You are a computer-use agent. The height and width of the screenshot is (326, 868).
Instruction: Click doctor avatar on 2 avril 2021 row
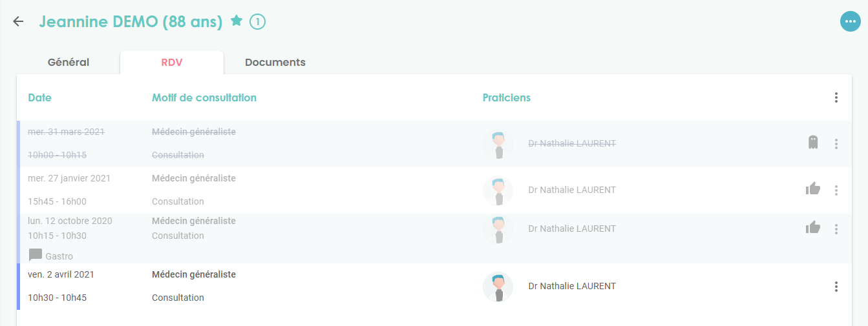[x=498, y=287]
